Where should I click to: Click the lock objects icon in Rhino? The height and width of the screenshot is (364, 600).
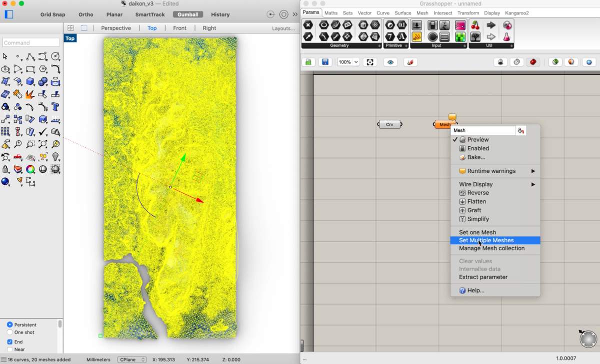click(x=5, y=169)
